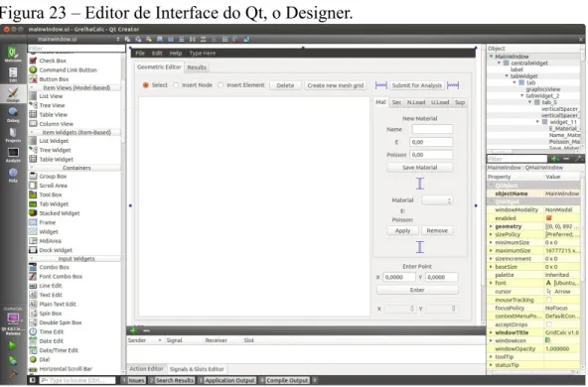Select the Edit Tab Order toolbar icon
Screen dimensions: 588x387
pyautogui.click(x=160, y=39)
